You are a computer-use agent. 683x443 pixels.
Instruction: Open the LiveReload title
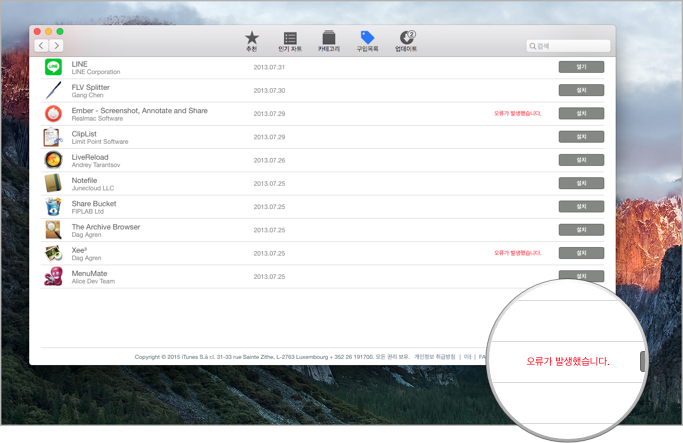click(90, 157)
